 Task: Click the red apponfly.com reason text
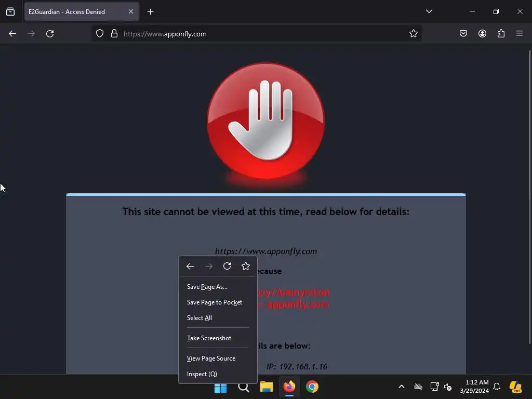pos(298,304)
